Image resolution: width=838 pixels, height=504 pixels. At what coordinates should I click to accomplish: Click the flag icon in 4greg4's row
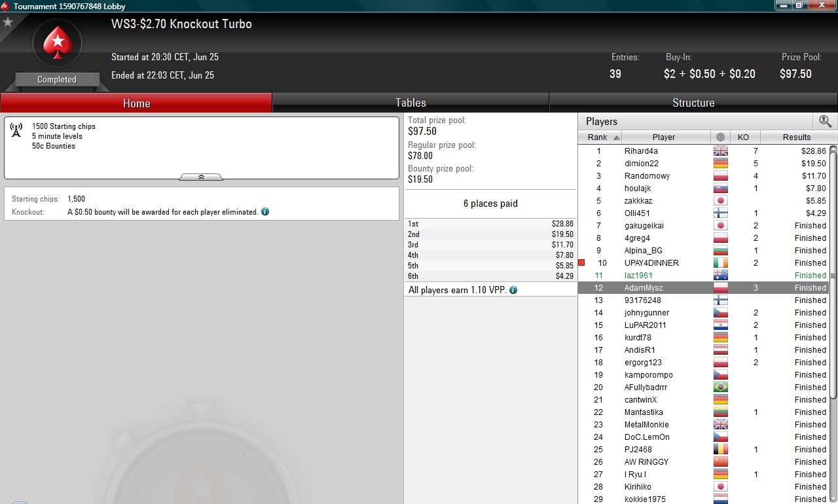pos(720,238)
